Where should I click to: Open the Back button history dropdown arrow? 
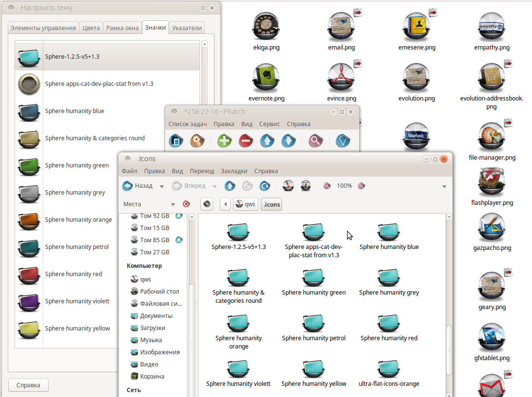click(162, 186)
